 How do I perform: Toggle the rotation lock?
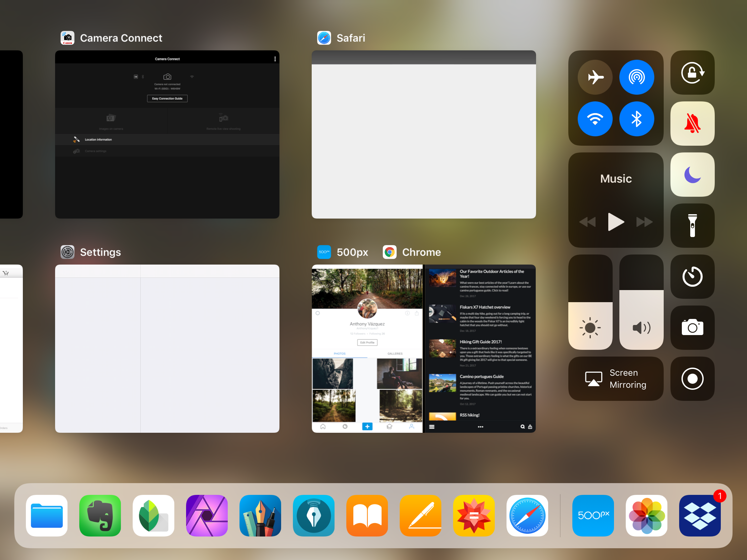692,73
